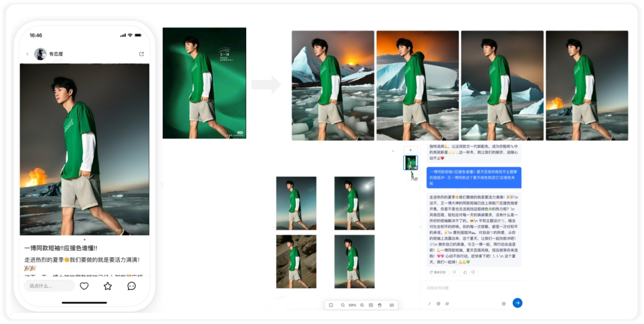Zoom in using the plus magnifier icon

tap(362, 305)
